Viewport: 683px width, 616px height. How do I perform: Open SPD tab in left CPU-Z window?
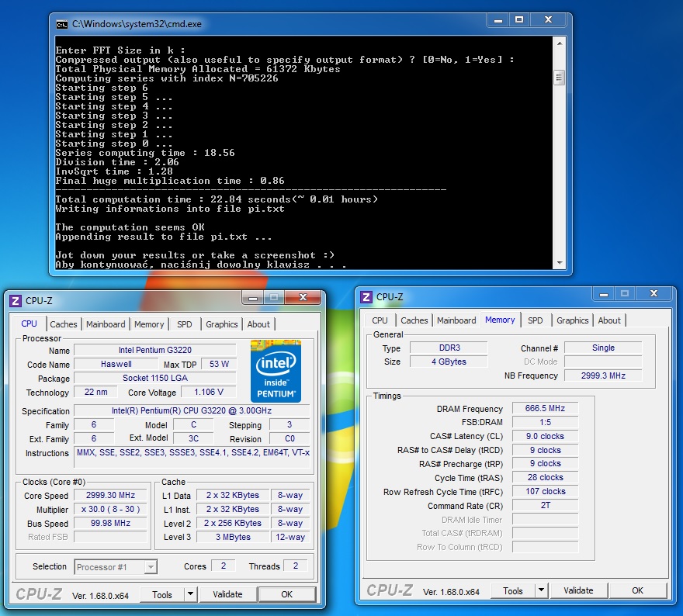185,324
